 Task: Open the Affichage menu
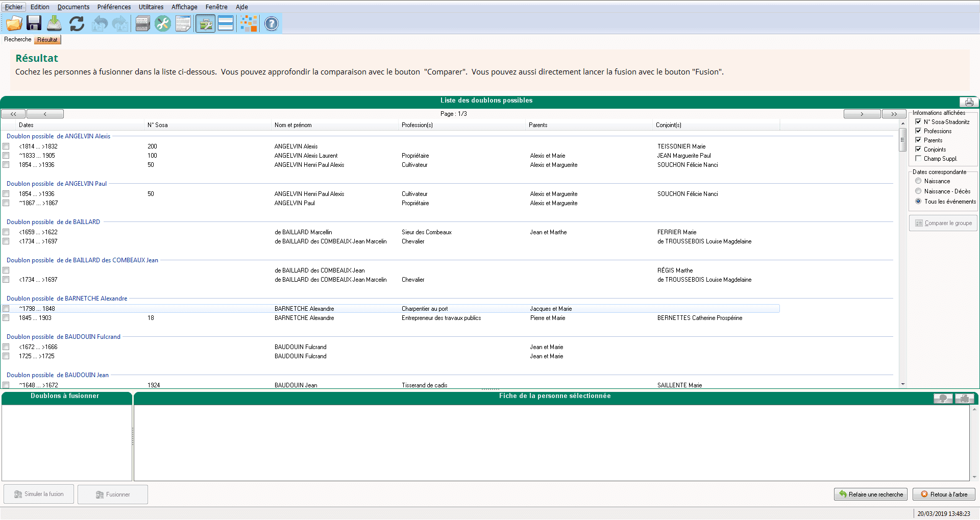(x=184, y=7)
